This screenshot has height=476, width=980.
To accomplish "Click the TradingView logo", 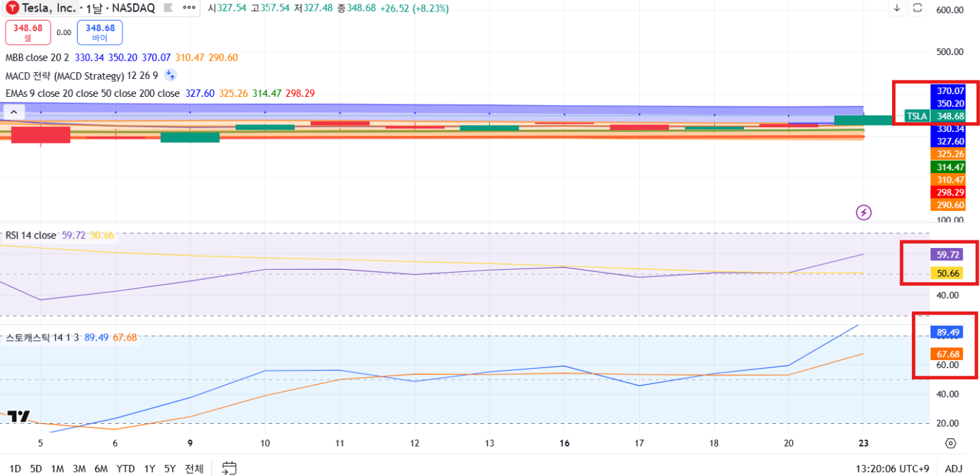I will [19, 416].
